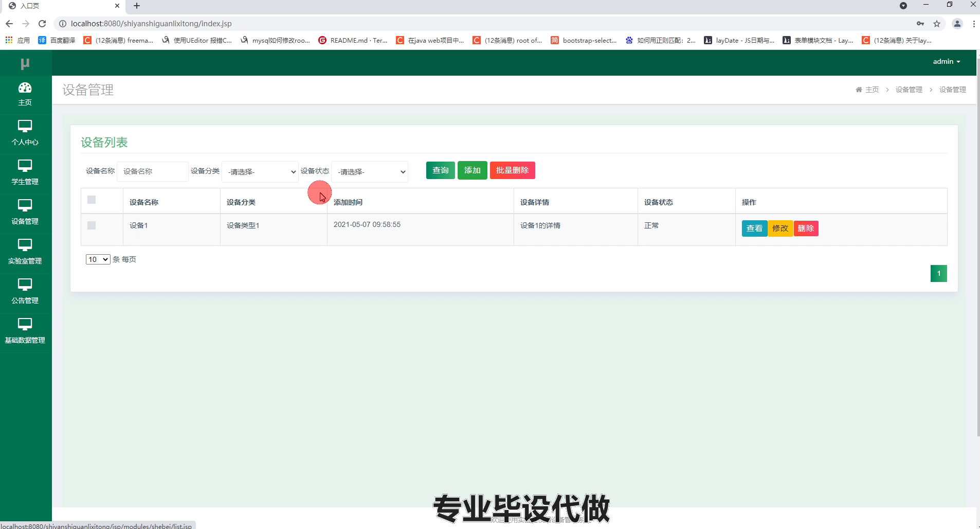Open the rows-per-page dropdown showing 10
This screenshot has height=529, width=980.
point(98,259)
